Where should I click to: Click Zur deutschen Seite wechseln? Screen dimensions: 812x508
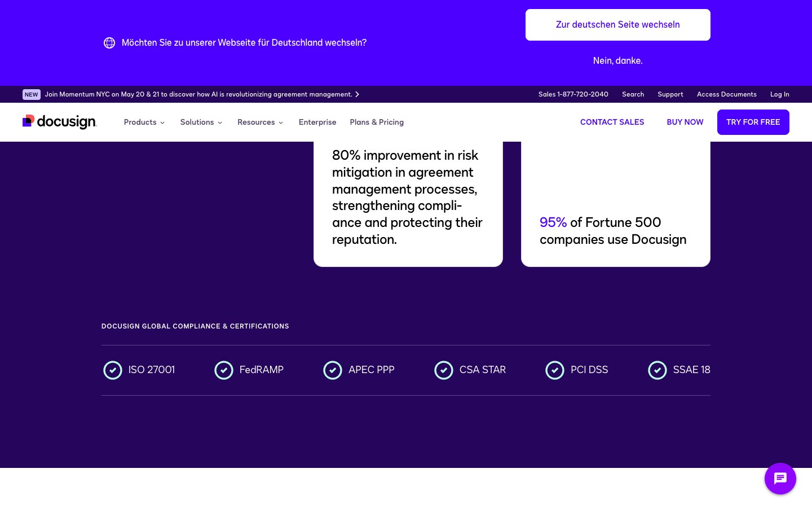point(618,25)
